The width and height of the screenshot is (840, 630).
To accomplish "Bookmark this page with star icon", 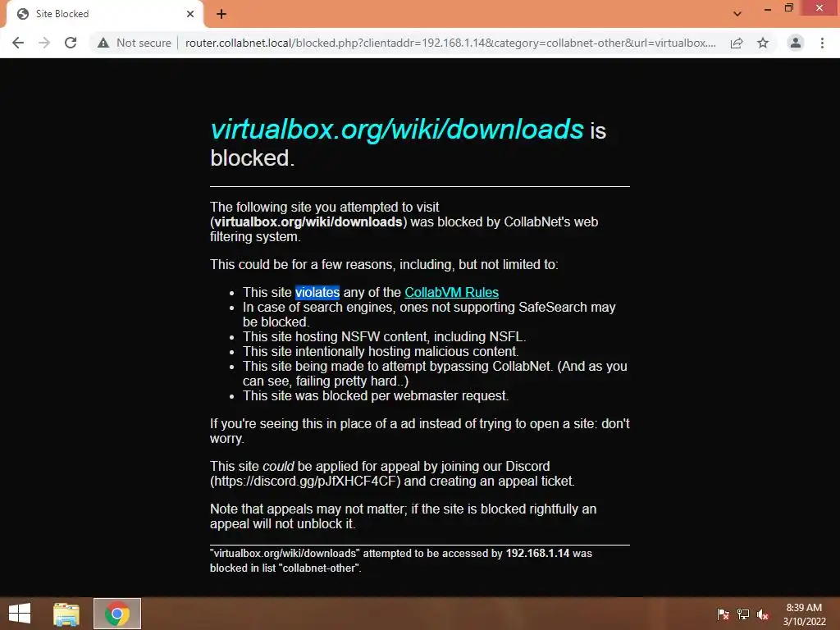I will 763,43.
